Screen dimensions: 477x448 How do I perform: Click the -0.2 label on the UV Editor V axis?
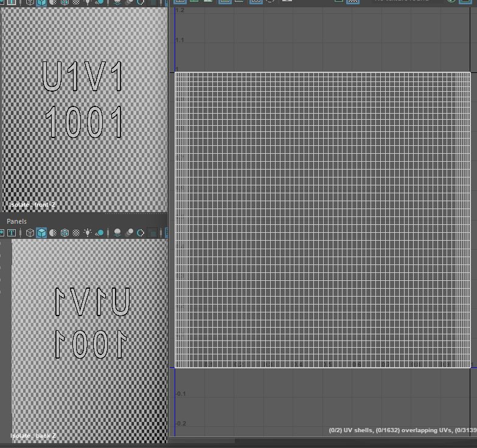pos(181,423)
